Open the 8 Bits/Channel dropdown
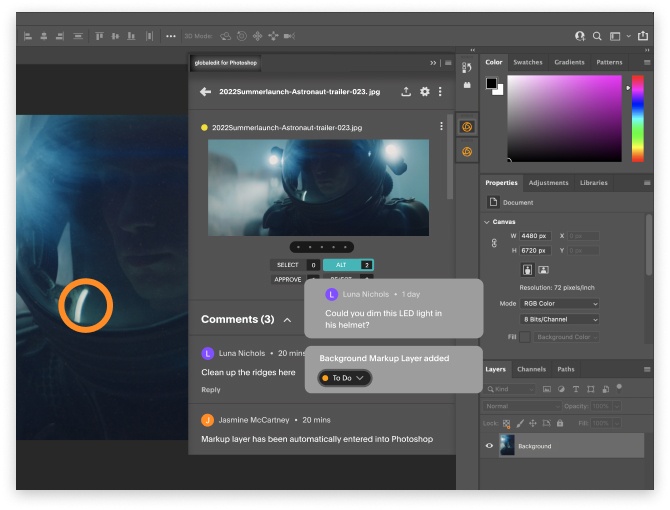The width and height of the screenshot is (670, 510). coord(559,319)
